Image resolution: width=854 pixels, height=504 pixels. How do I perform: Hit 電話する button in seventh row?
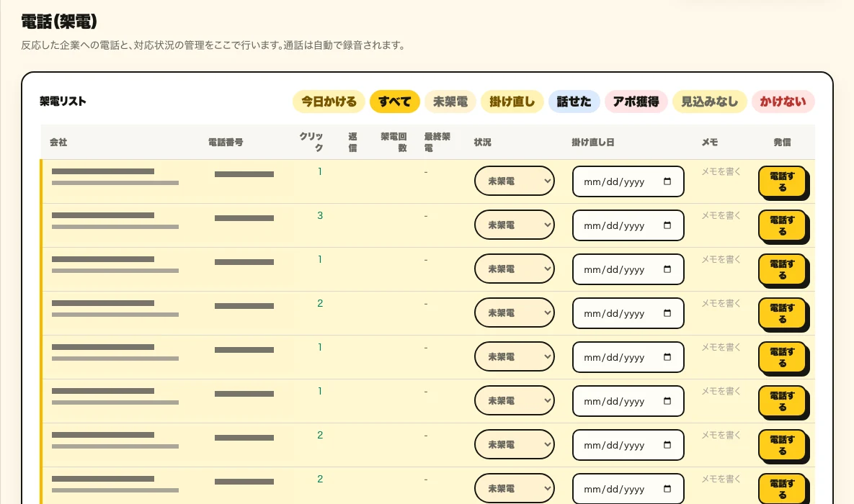(x=782, y=445)
